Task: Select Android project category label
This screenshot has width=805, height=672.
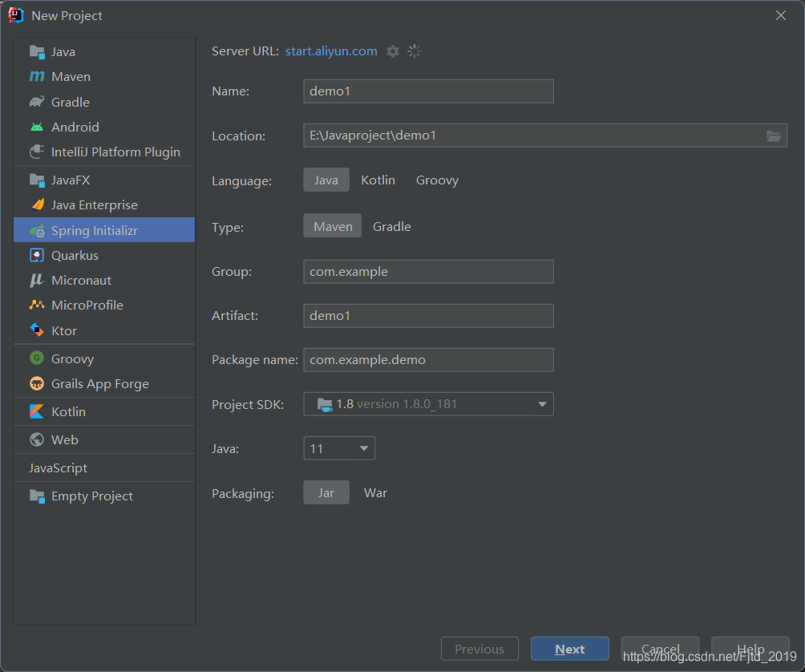Action: click(75, 127)
